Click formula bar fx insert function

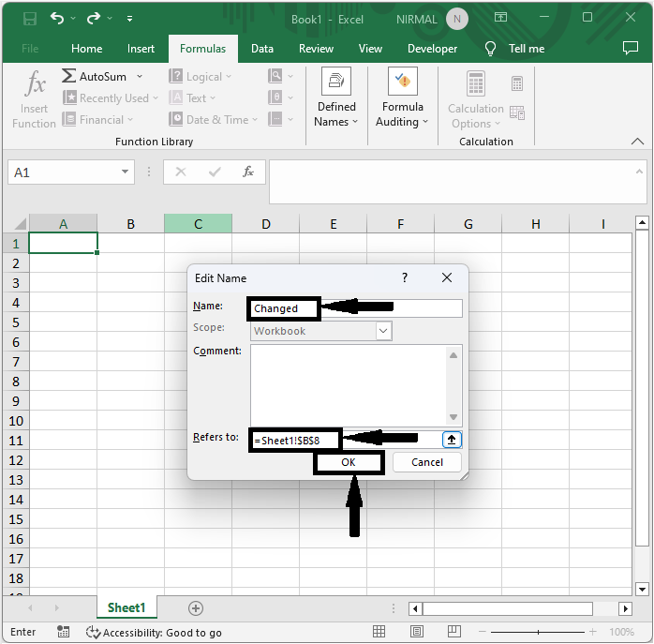point(248,172)
